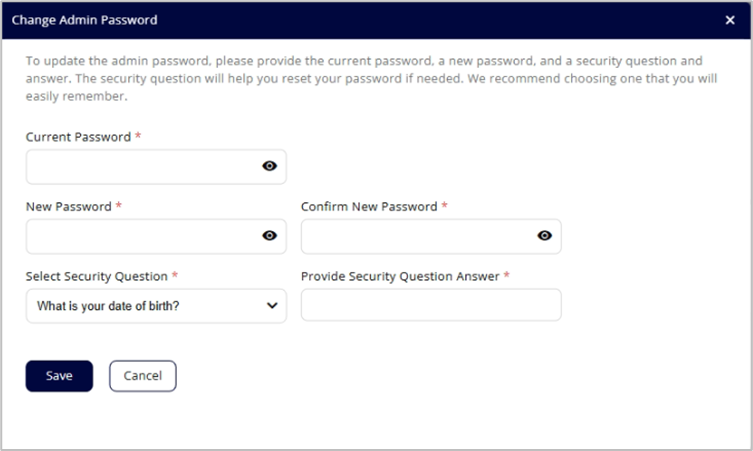Reveal the New Password with eye icon
The height and width of the screenshot is (451, 753).
click(269, 236)
